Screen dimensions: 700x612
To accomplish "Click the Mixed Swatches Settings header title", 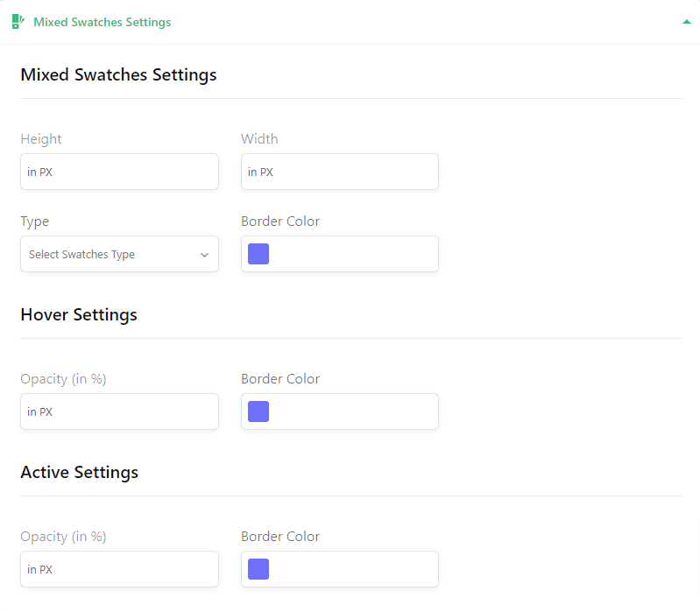I will (103, 22).
